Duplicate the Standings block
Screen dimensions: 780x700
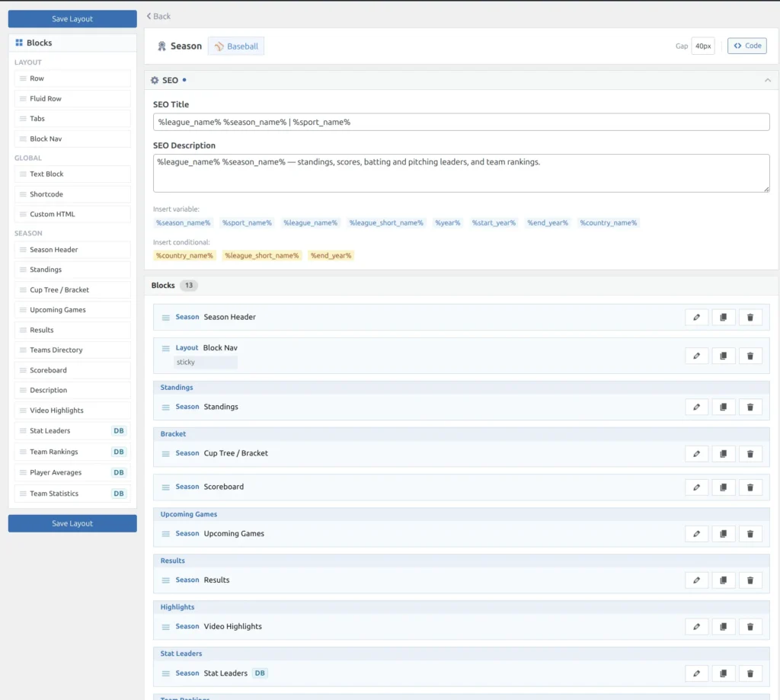coord(724,407)
